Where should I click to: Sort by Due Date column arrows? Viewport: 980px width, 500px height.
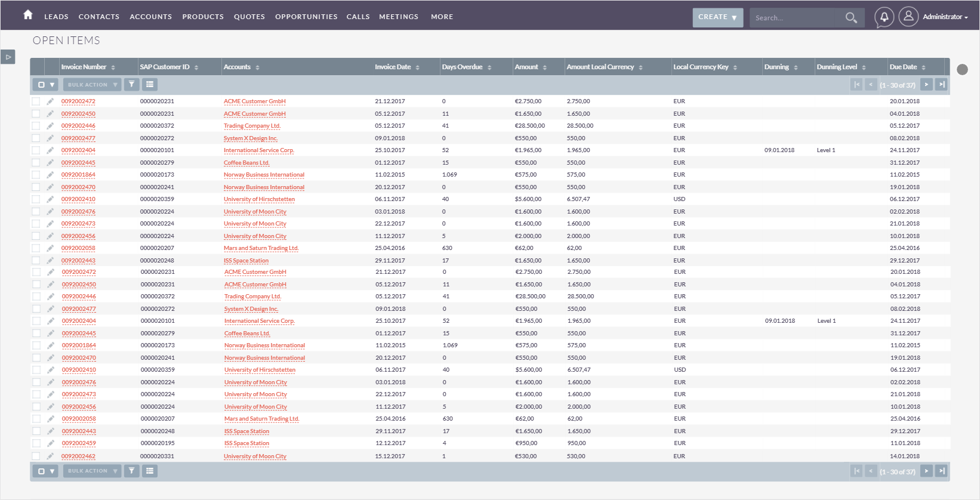coord(923,67)
